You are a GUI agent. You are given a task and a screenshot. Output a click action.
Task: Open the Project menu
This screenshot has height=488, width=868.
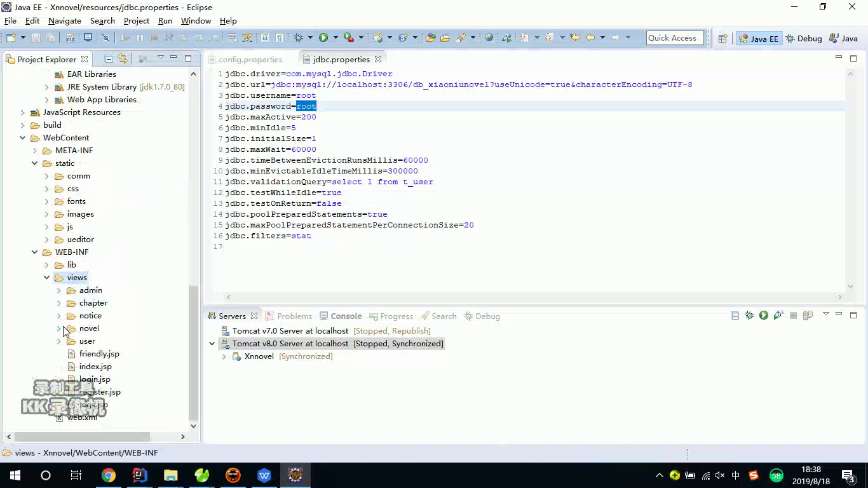tap(137, 21)
